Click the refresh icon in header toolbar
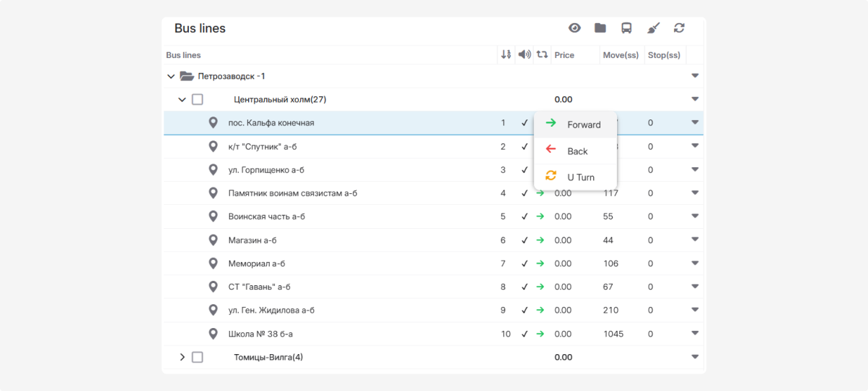The image size is (868, 391). 678,28
